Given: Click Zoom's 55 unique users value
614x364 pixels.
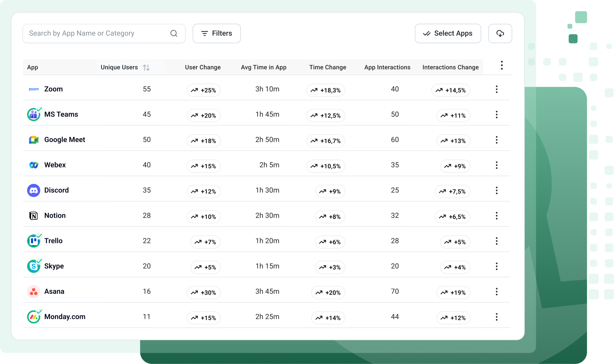Looking at the screenshot, I should click(147, 89).
